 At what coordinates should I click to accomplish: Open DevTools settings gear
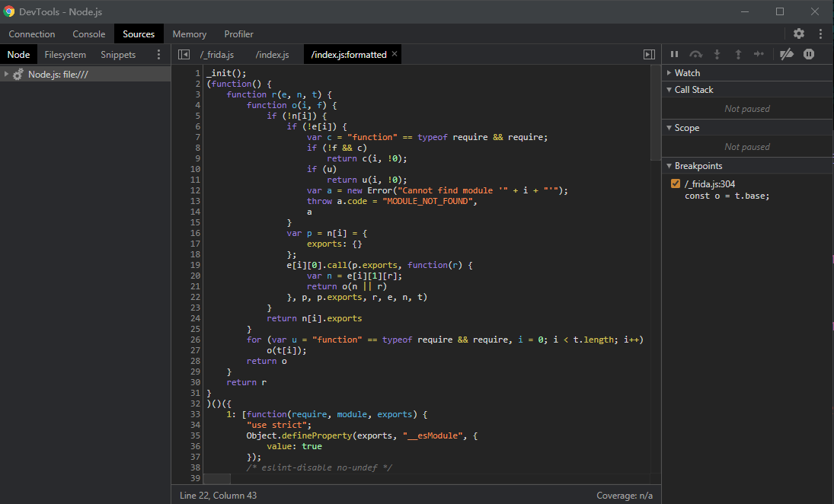coord(798,33)
